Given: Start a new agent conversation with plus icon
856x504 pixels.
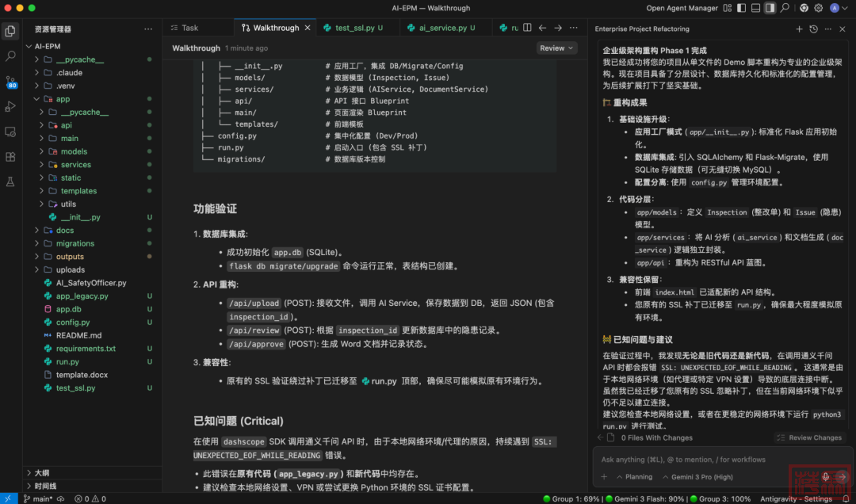Looking at the screenshot, I should click(799, 29).
